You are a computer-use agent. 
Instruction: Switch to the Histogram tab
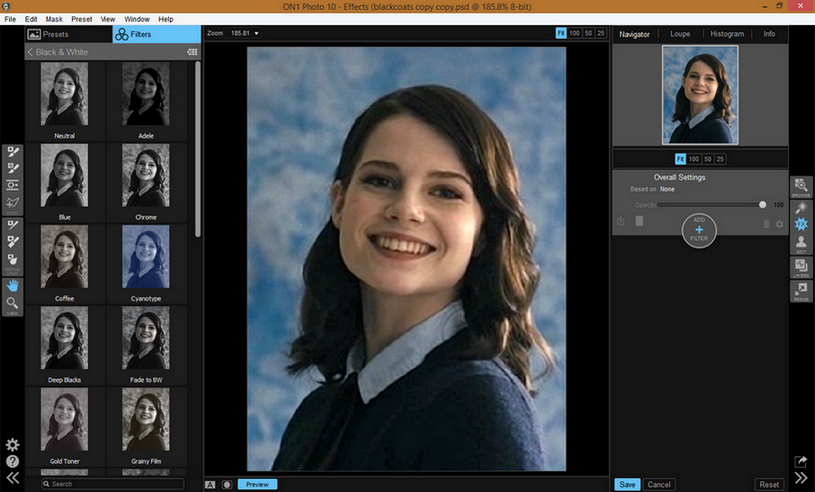tap(727, 34)
